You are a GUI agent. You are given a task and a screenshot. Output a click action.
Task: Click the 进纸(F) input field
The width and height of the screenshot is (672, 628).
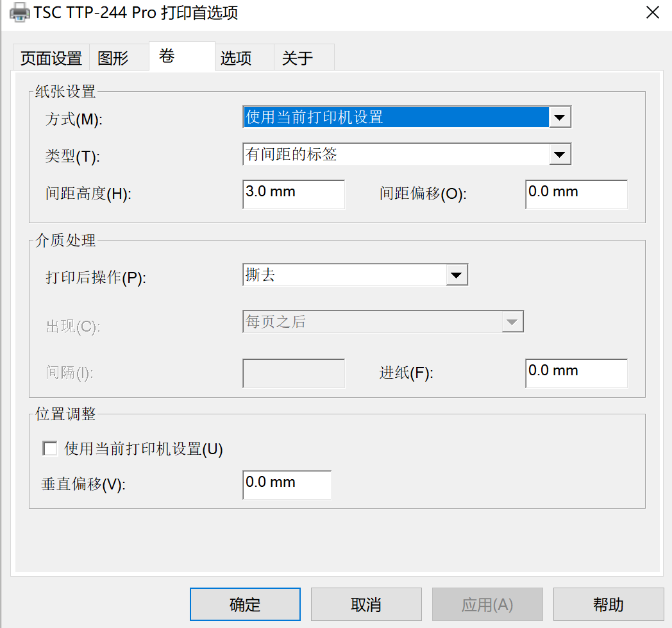pyautogui.click(x=576, y=373)
